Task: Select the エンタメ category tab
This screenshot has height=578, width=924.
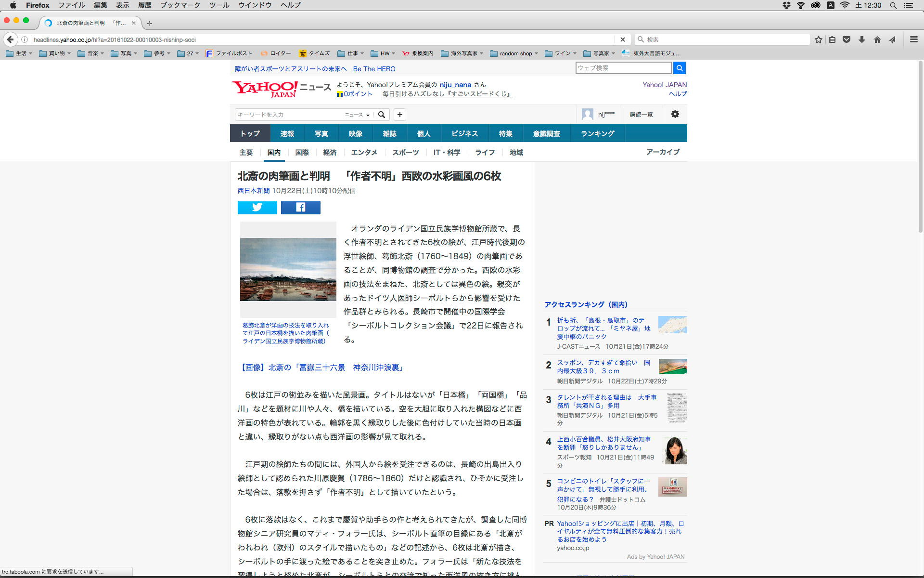Action: tap(364, 152)
